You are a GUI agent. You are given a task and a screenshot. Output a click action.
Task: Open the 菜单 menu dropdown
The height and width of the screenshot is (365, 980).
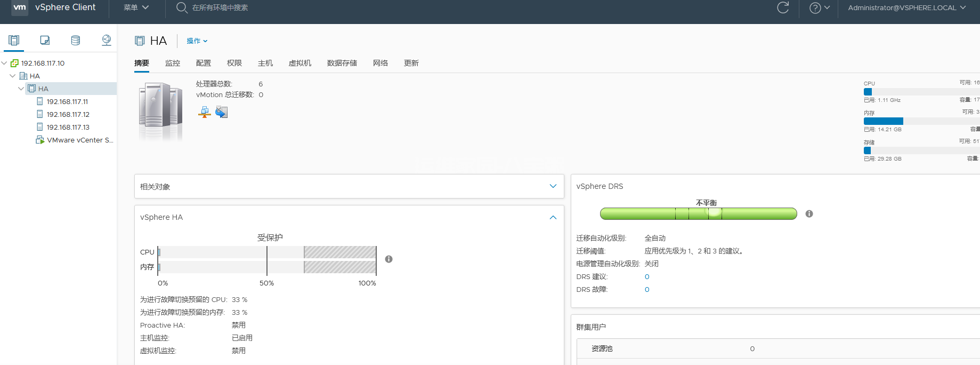136,7
